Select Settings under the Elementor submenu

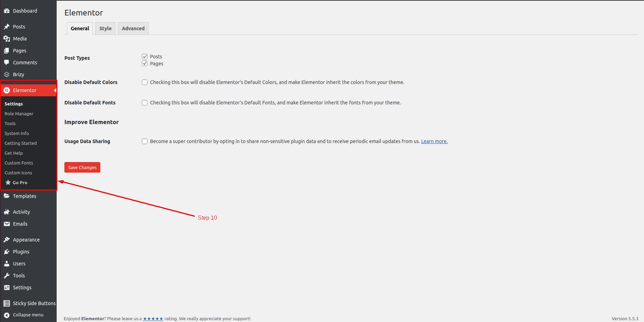point(14,104)
